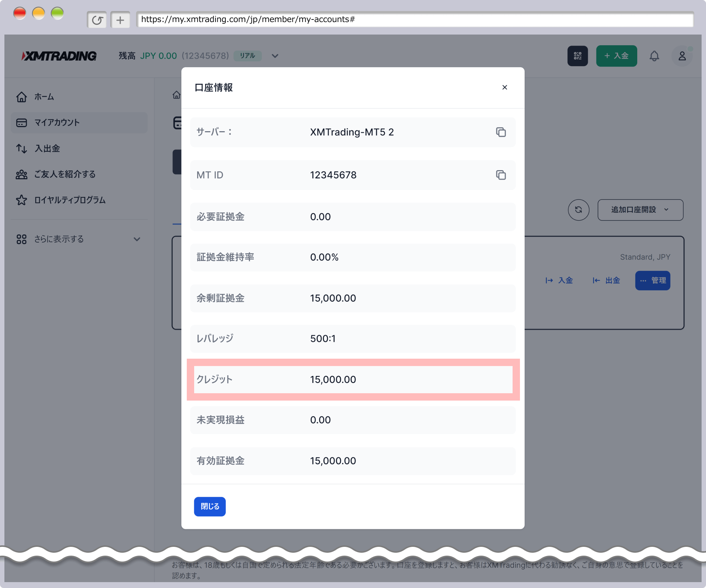Open the user profile avatar
Screen dimensions: 706x588
click(x=682, y=56)
